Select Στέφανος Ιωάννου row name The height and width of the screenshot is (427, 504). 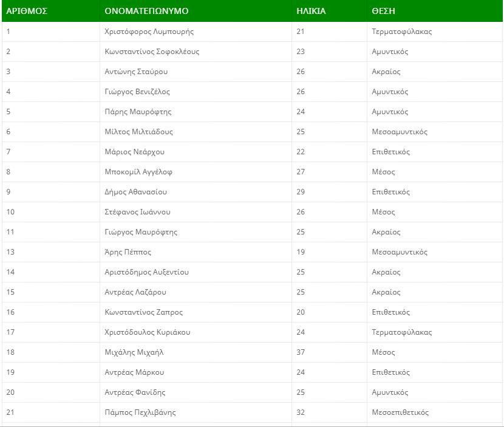[x=137, y=212]
